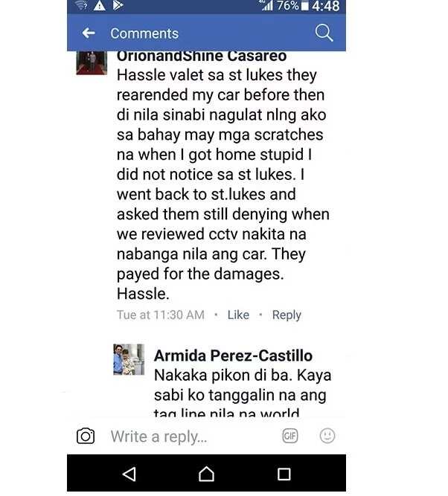Tap the Play Store status bar icon
This screenshot has width=448, height=496.
pyautogui.click(x=118, y=5)
